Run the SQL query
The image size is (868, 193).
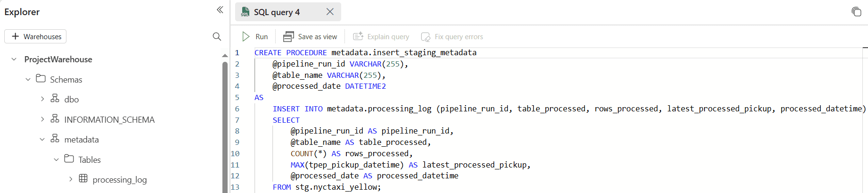[x=255, y=36]
